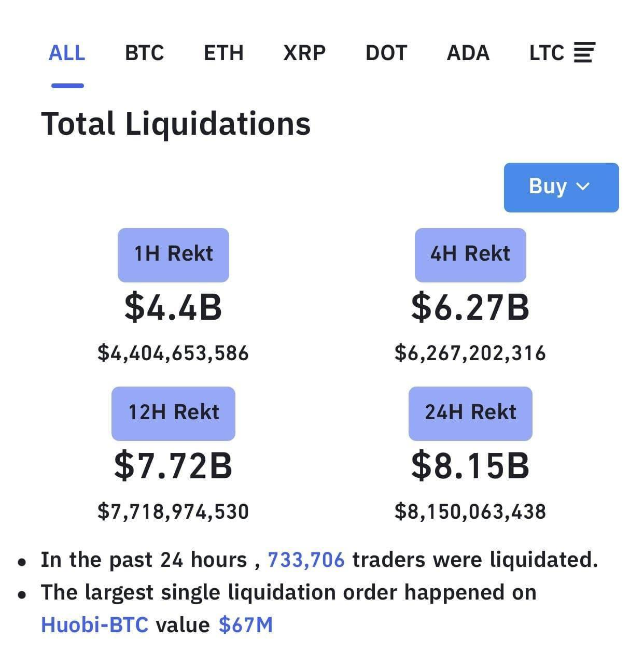Click the 24H Rekt badge
Image resolution: width=644 pixels, height=655 pixels.
470,413
